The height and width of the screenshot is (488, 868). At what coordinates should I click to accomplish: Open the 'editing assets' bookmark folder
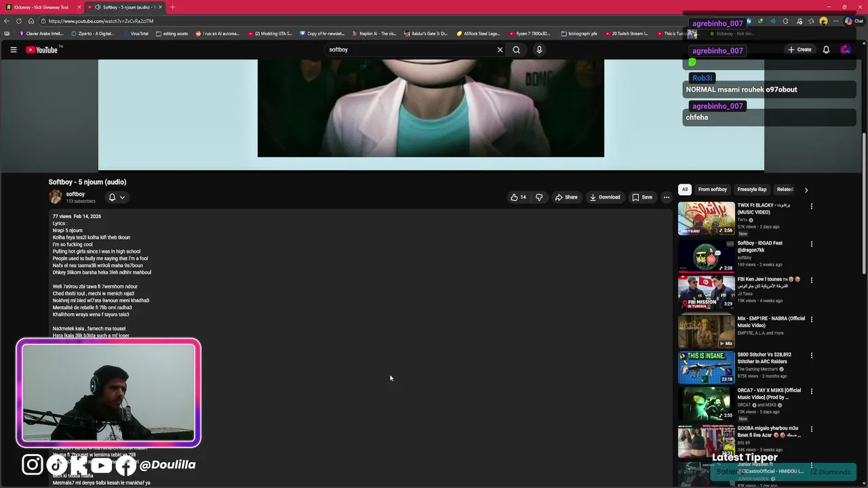172,33
